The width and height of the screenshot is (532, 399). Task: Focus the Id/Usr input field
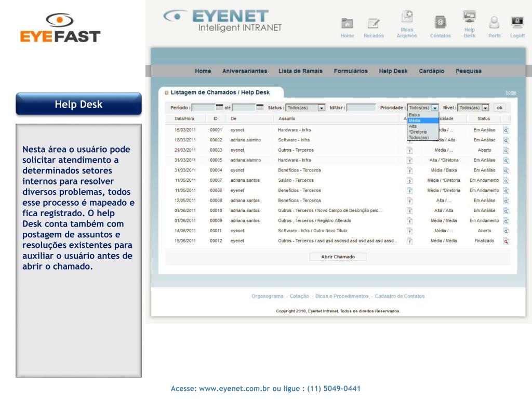point(361,108)
